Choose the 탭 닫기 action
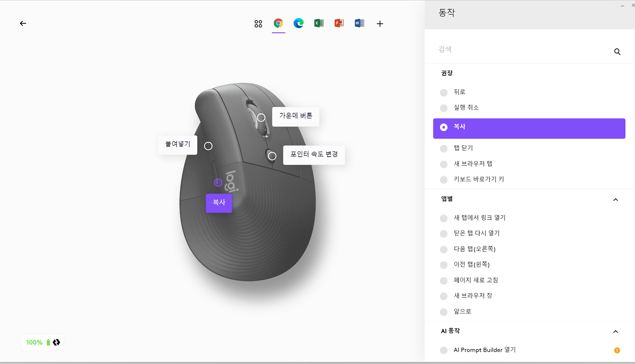This screenshot has width=635, height=364. (463, 148)
